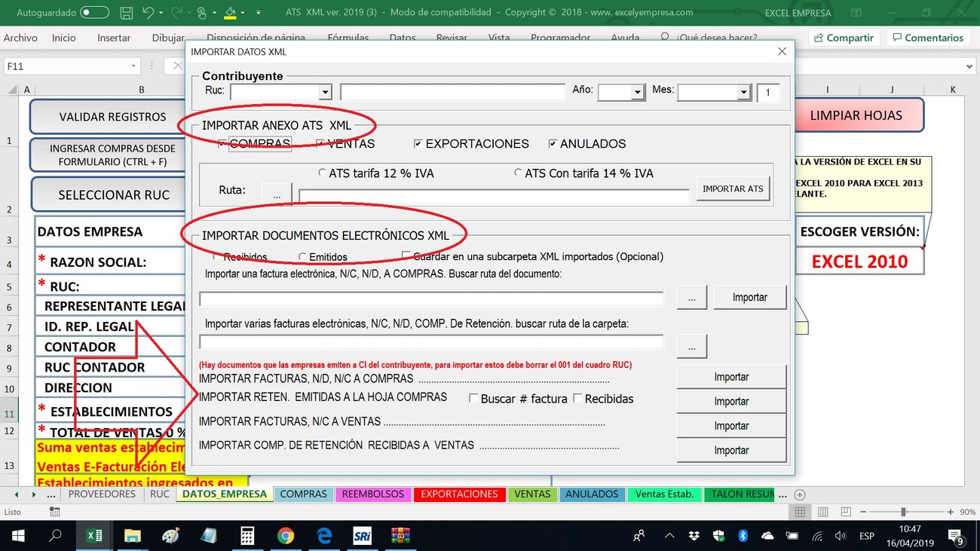Click the touch/mouse mode hand icon

(x=201, y=13)
